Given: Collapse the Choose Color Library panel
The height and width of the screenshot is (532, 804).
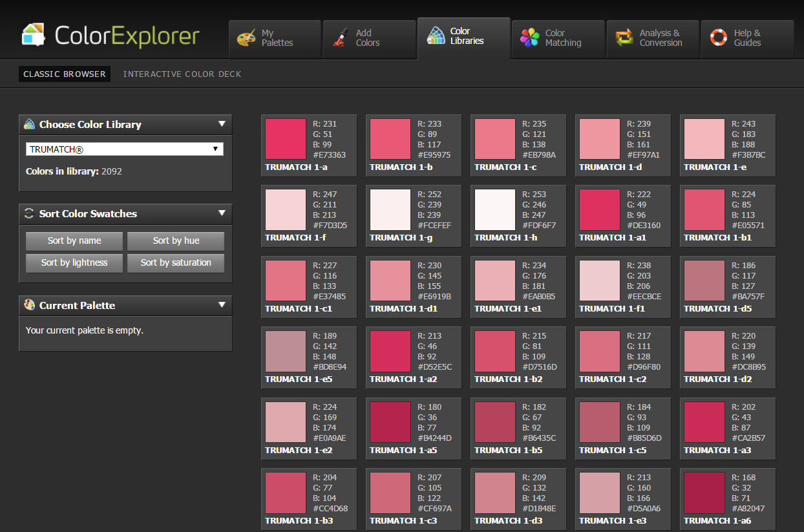Looking at the screenshot, I should tap(222, 124).
